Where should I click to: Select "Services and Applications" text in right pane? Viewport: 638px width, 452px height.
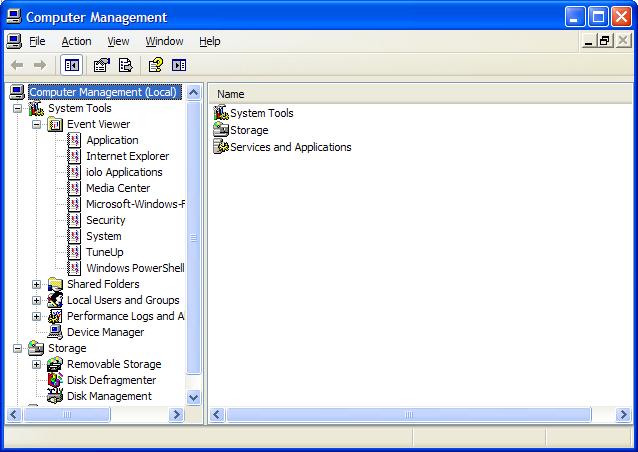point(291,147)
